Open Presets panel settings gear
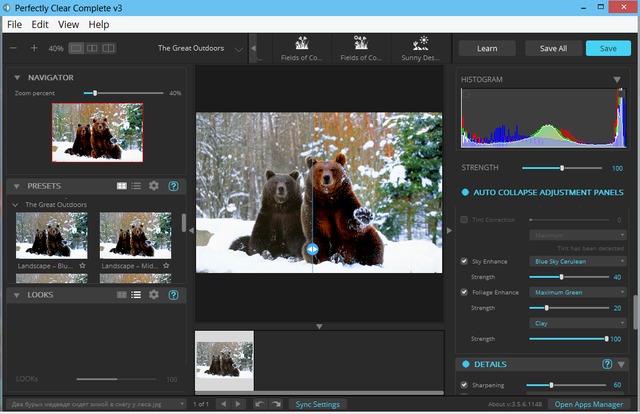This screenshot has width=640, height=414. pyautogui.click(x=154, y=186)
